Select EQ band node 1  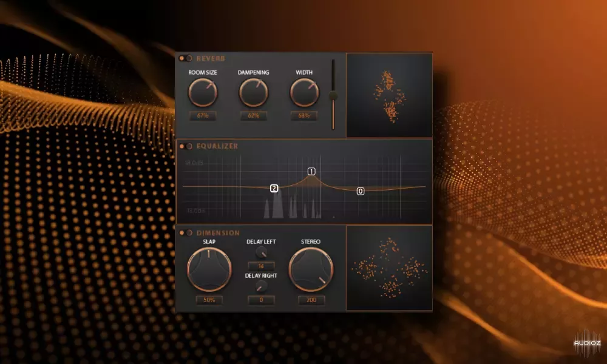[311, 172]
